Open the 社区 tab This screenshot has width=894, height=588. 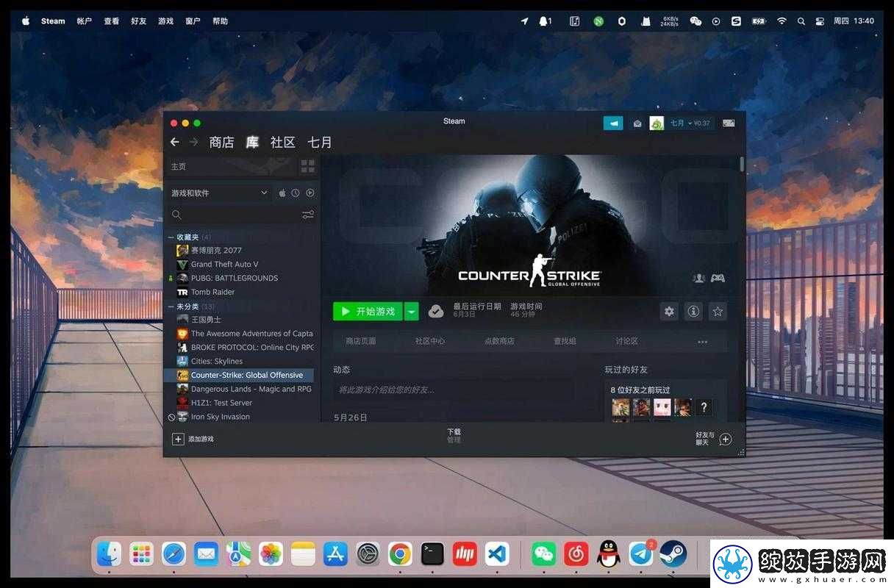tap(282, 142)
